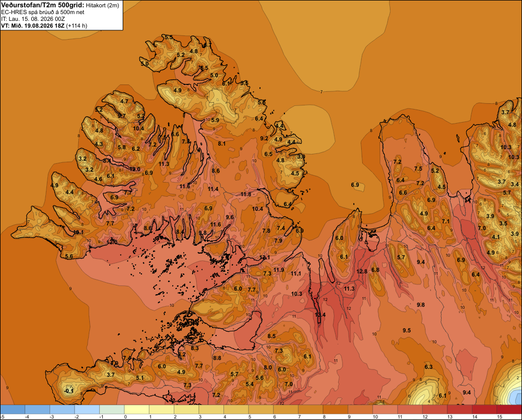Click the temperature value '10.1'
Screen dimensions: 522x420
point(79,232)
